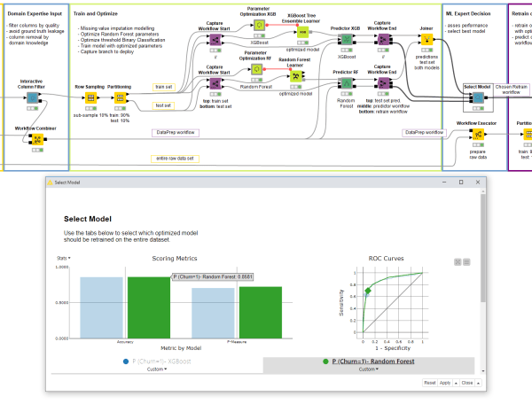Image resolution: width=532 pixels, height=404 pixels.
Task: Click the 'Select Model' heading in dialog
Action: click(x=88, y=220)
